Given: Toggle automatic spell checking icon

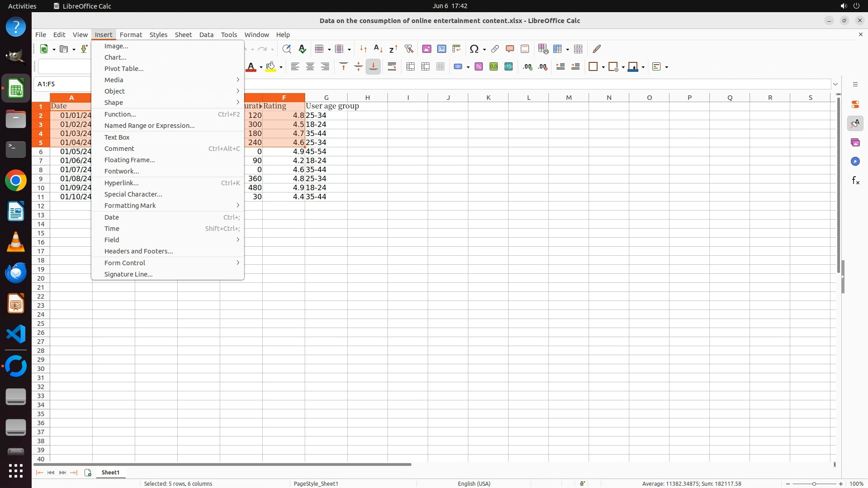Looking at the screenshot, I should tap(302, 49).
